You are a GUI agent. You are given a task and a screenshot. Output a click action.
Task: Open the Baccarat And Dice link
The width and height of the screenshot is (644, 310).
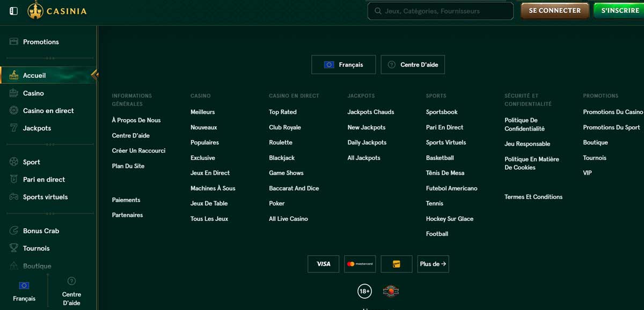tap(294, 188)
